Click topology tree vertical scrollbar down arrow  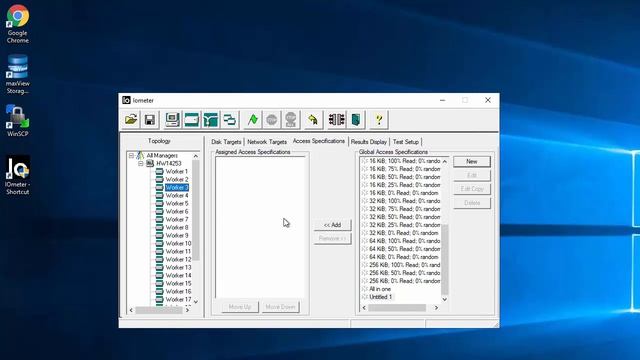(196, 302)
